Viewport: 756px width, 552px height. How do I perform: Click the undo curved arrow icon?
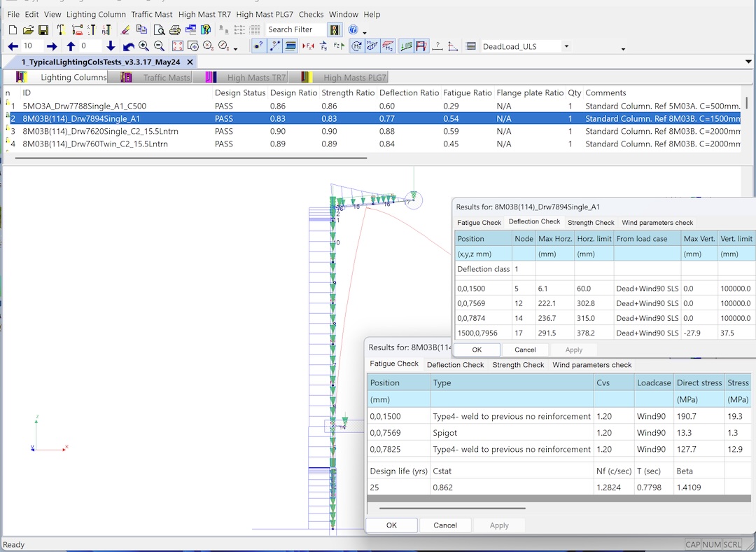pos(128,46)
